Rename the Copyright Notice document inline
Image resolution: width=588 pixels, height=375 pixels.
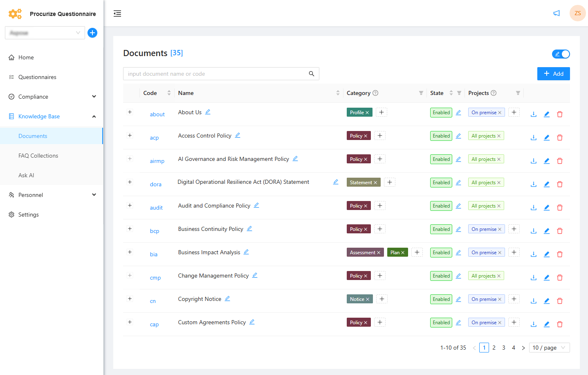[x=227, y=299]
